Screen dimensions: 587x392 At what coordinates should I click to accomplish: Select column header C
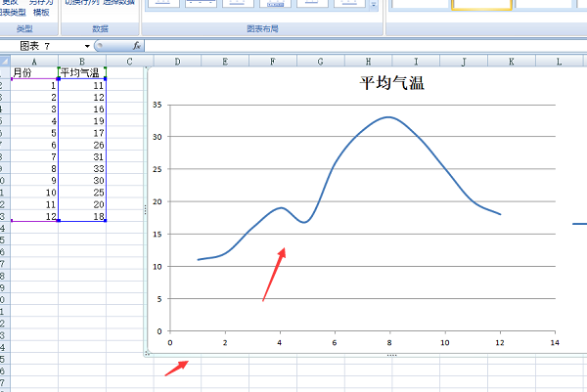[129, 62]
